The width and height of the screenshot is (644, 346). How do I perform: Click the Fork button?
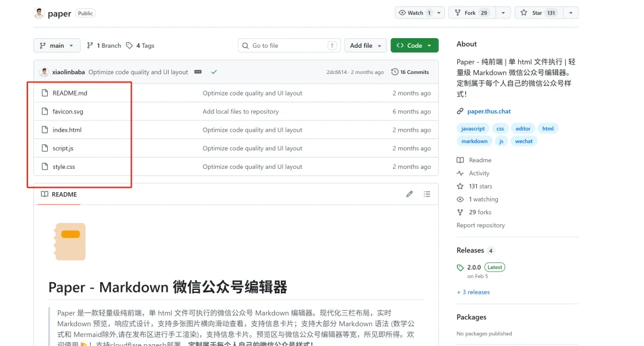click(x=472, y=13)
